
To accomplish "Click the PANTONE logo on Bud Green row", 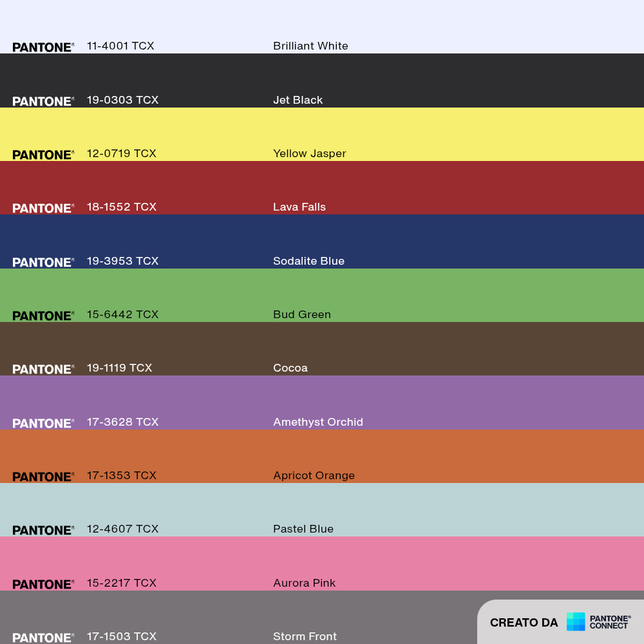I will (43, 316).
